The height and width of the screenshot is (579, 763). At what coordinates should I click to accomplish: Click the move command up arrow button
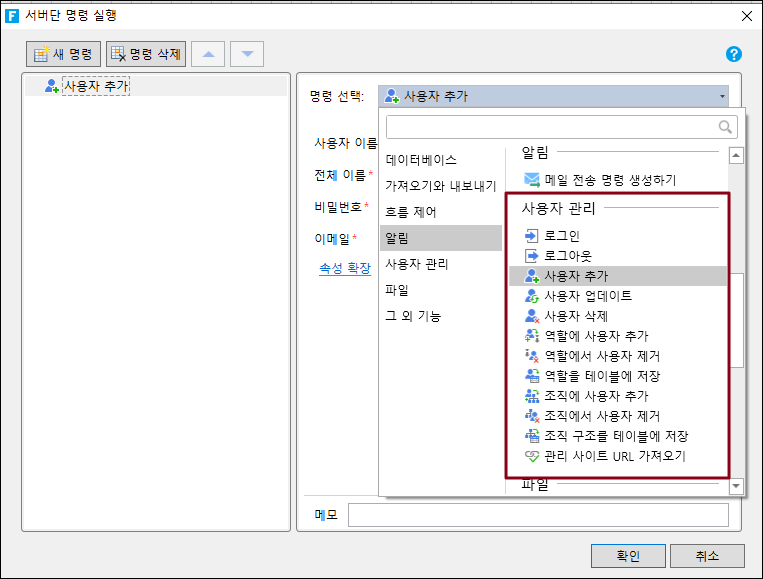coord(208,54)
